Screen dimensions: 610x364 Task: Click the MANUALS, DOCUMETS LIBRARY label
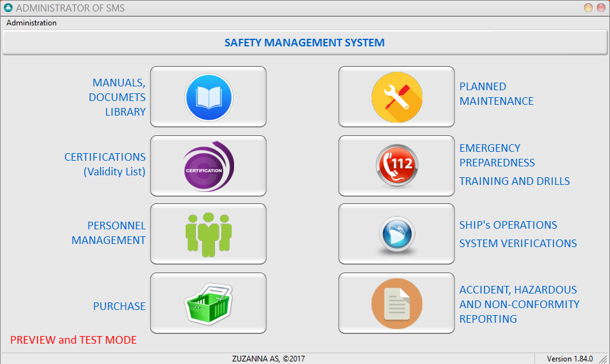119,97
